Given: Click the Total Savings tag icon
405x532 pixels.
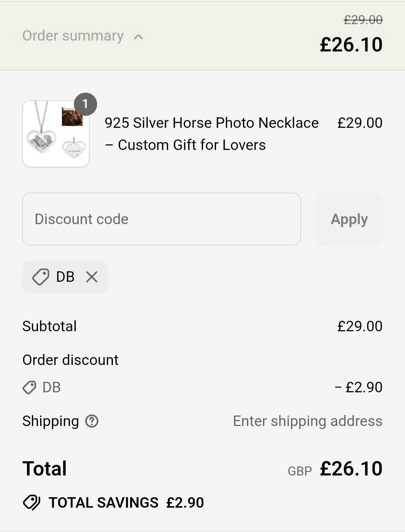Looking at the screenshot, I should coord(32,502).
